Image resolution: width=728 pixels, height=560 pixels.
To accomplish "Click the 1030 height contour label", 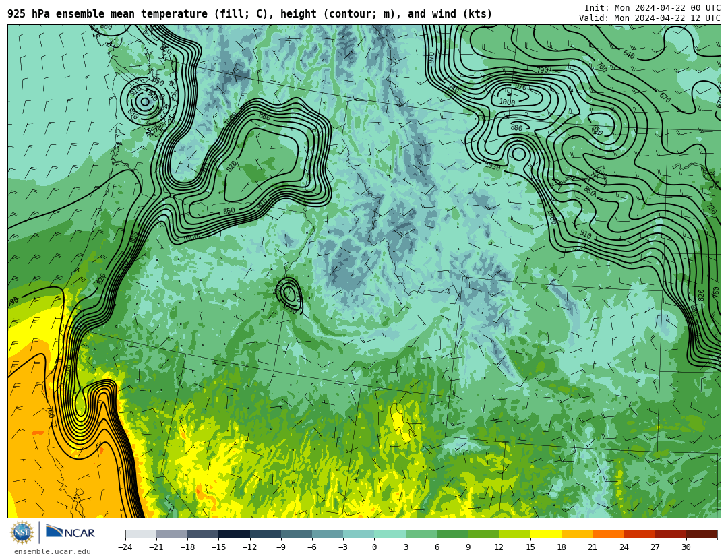I will [493, 166].
